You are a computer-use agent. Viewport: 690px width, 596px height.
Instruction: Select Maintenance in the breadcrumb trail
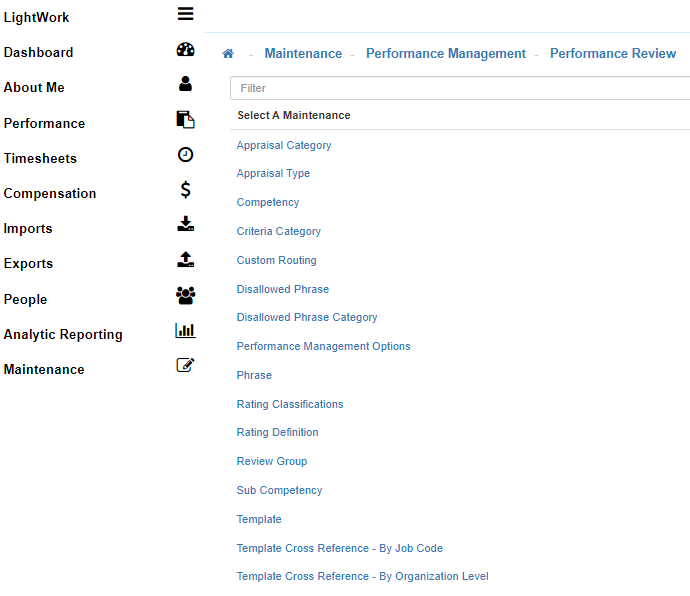[x=303, y=54]
